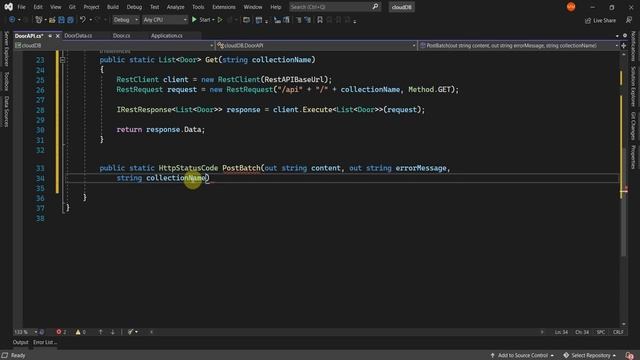Open the Edit menu
The width and height of the screenshot is (640, 360).
pyautogui.click(x=38, y=7)
